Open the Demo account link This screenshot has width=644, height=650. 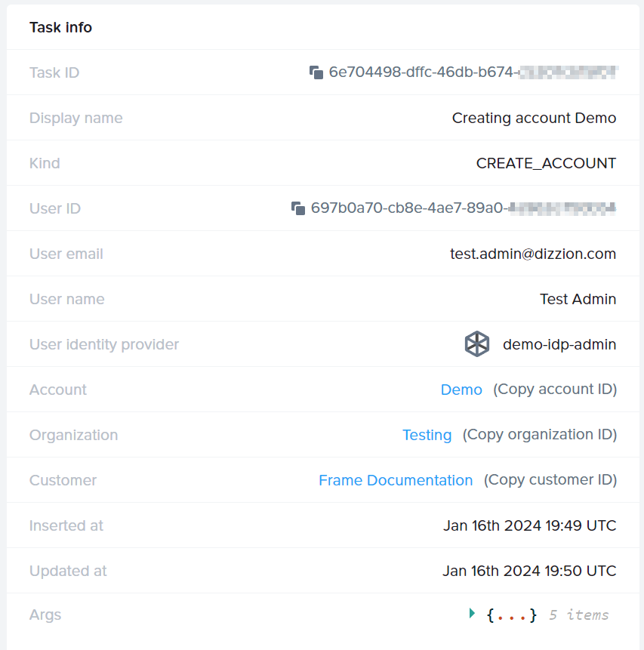click(461, 389)
